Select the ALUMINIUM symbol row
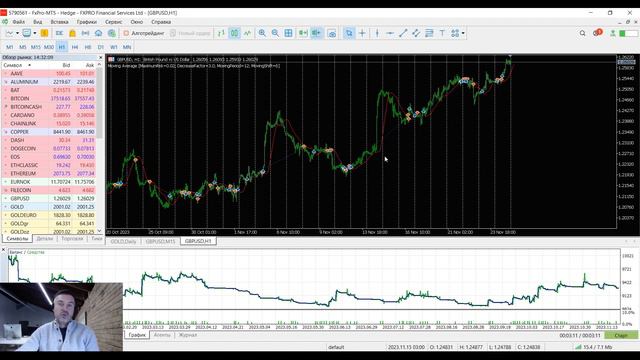The width and height of the screenshot is (640, 360). (x=49, y=82)
